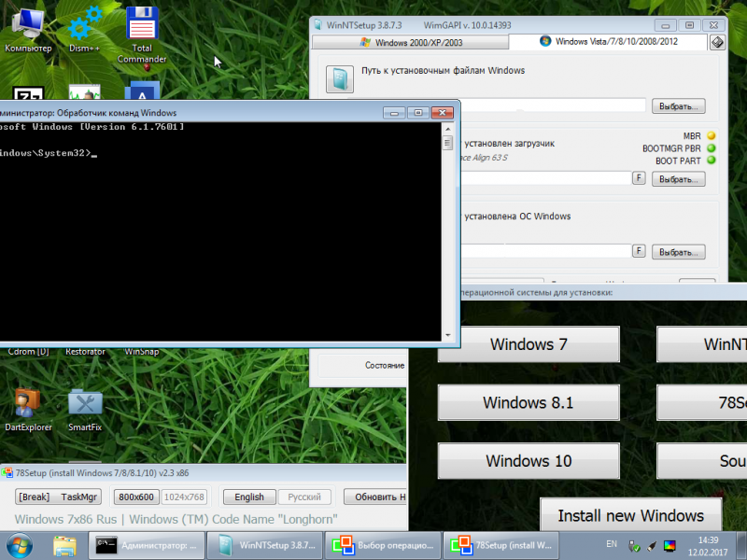The height and width of the screenshot is (560, 747).
Task: Launch Dism++ from the desktop
Action: [84, 30]
